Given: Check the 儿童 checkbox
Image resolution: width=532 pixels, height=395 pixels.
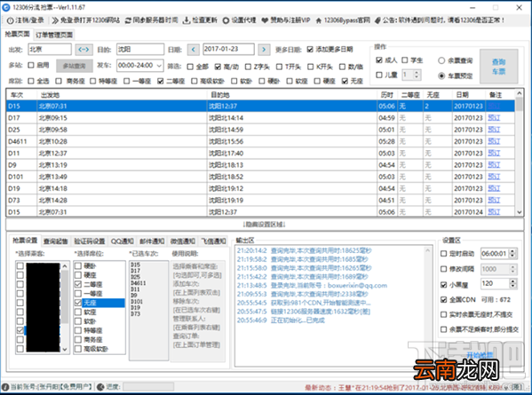Looking at the screenshot, I should 379,75.
